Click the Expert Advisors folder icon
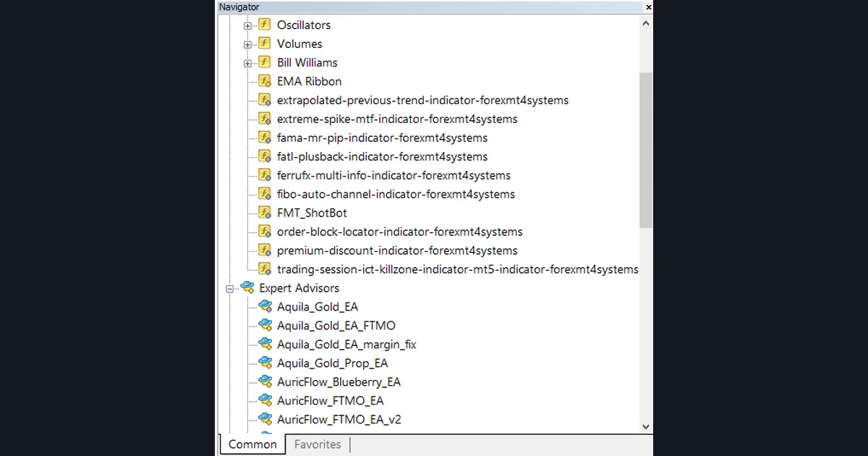This screenshot has height=456, width=868. point(247,288)
